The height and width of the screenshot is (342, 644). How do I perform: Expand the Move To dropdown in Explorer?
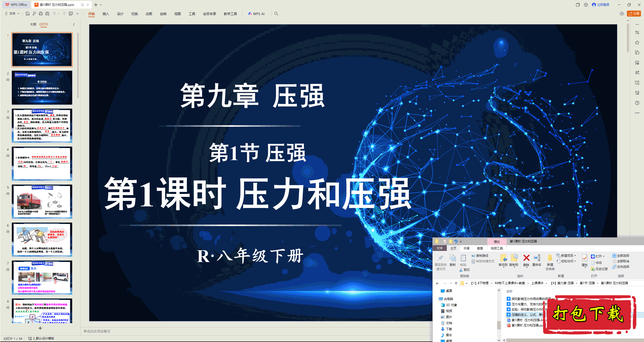(x=503, y=268)
